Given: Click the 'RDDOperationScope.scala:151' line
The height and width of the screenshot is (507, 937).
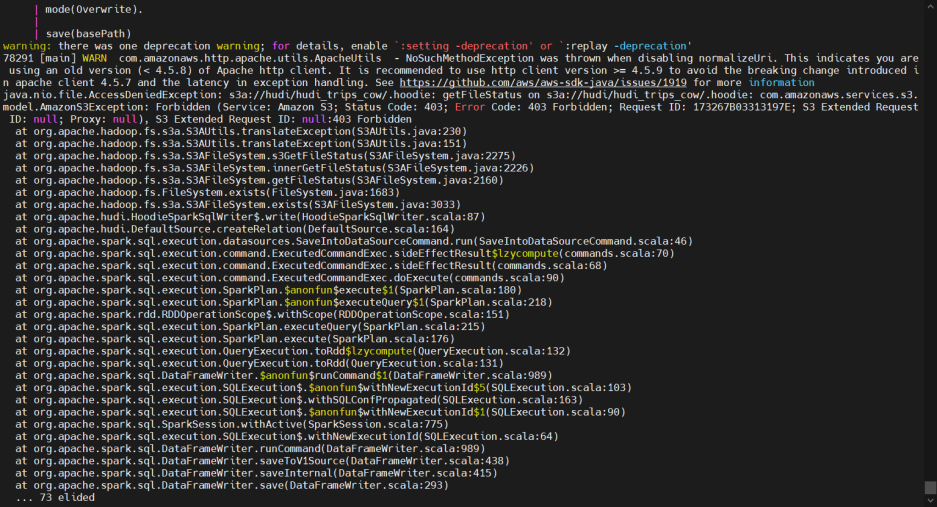Looking at the screenshot, I should point(262,314).
